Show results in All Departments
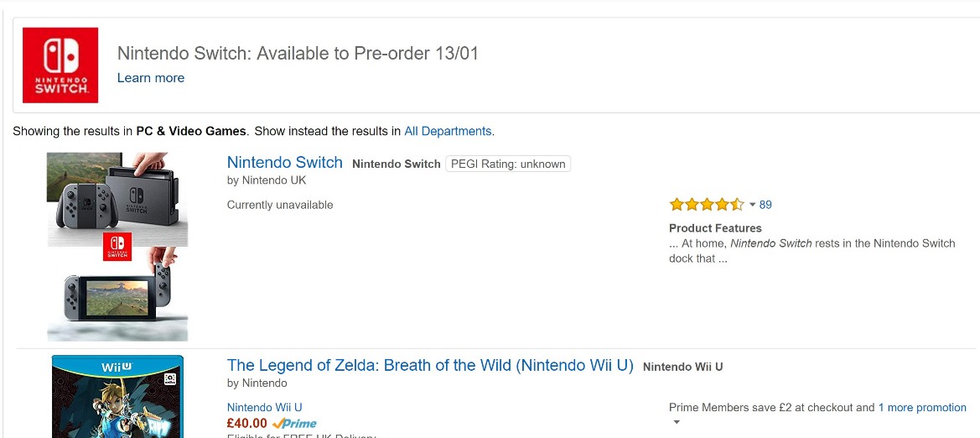 [x=449, y=131]
